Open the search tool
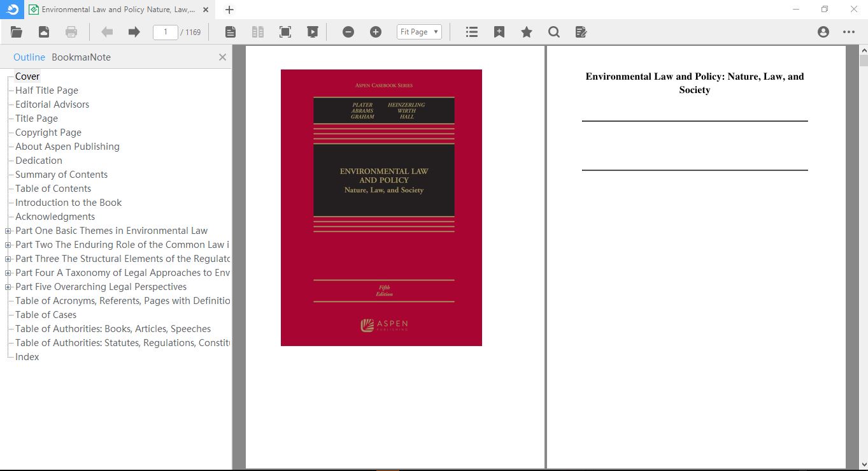868x471 pixels. [554, 32]
